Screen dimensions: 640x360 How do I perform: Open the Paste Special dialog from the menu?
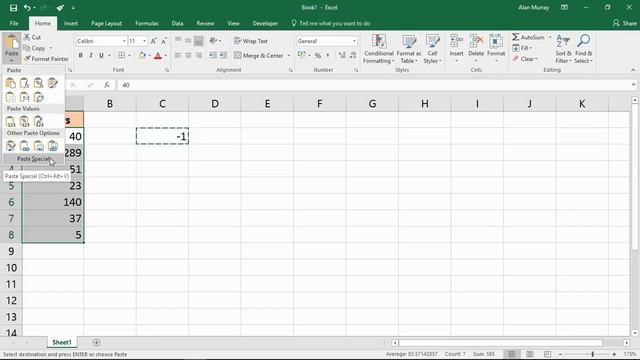click(33, 159)
